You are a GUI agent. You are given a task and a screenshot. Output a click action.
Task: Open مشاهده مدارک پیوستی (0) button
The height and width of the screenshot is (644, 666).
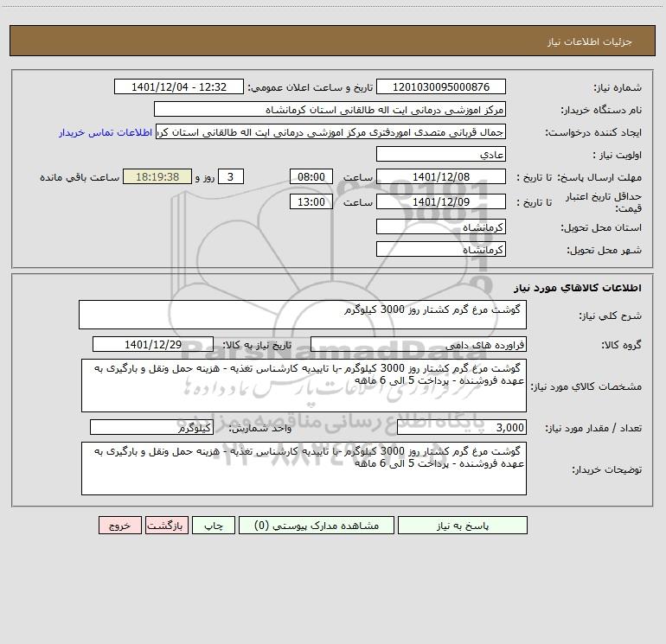[x=317, y=525]
